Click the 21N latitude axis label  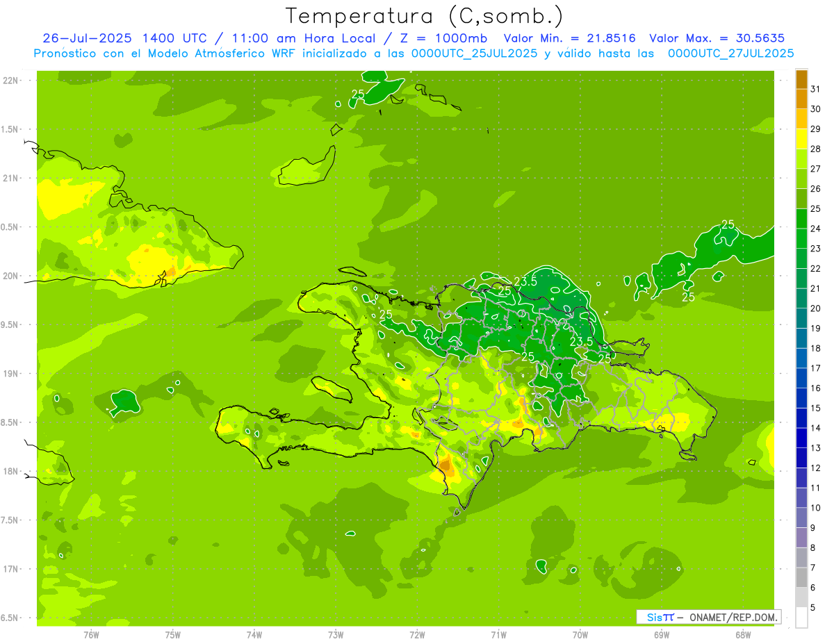[11, 179]
